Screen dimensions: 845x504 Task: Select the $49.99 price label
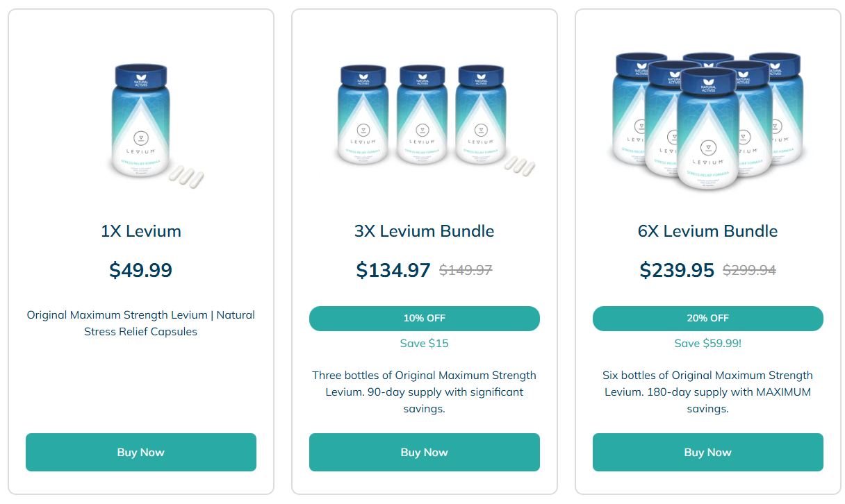click(x=140, y=270)
